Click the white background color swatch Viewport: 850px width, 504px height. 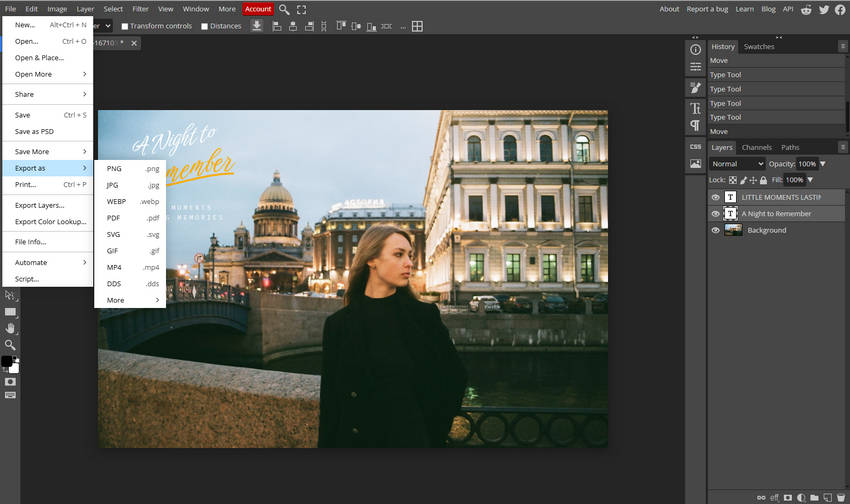tap(15, 369)
